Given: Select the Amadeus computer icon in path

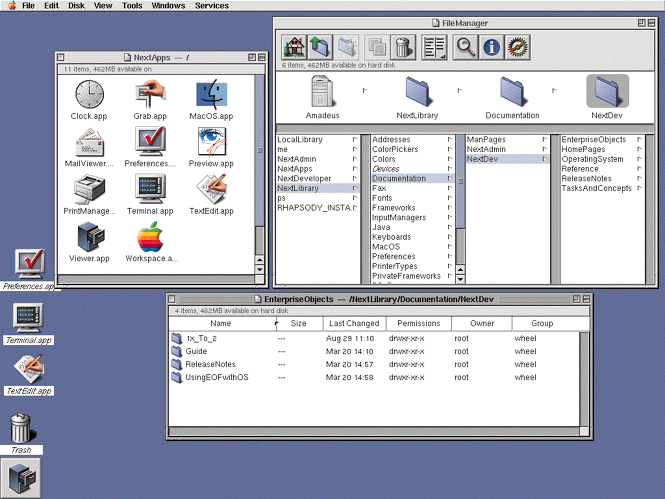Looking at the screenshot, I should (322, 91).
